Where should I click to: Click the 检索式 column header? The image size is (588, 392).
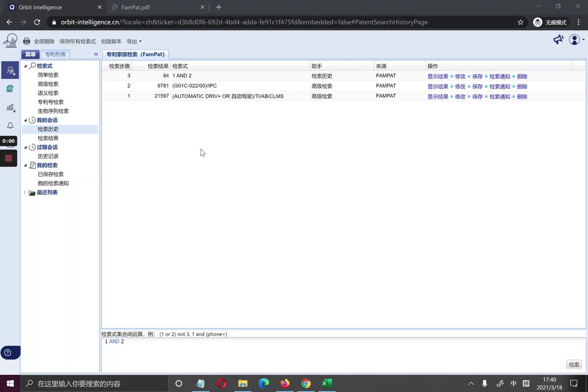pyautogui.click(x=240, y=66)
